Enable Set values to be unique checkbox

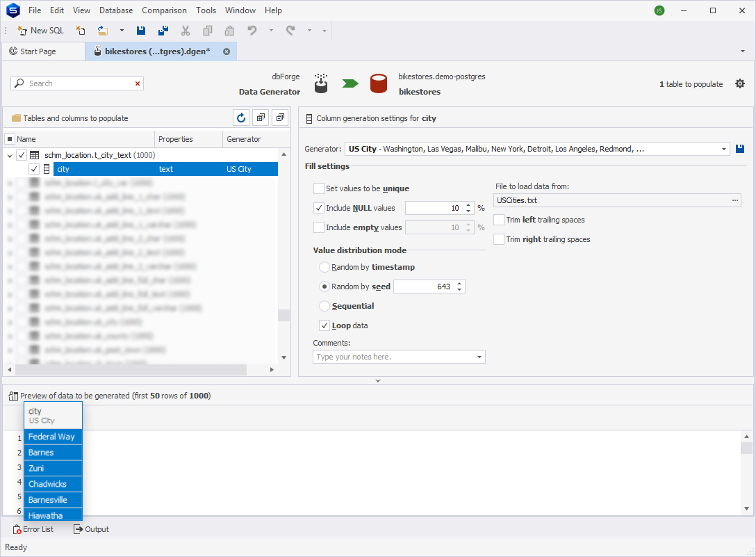(319, 188)
